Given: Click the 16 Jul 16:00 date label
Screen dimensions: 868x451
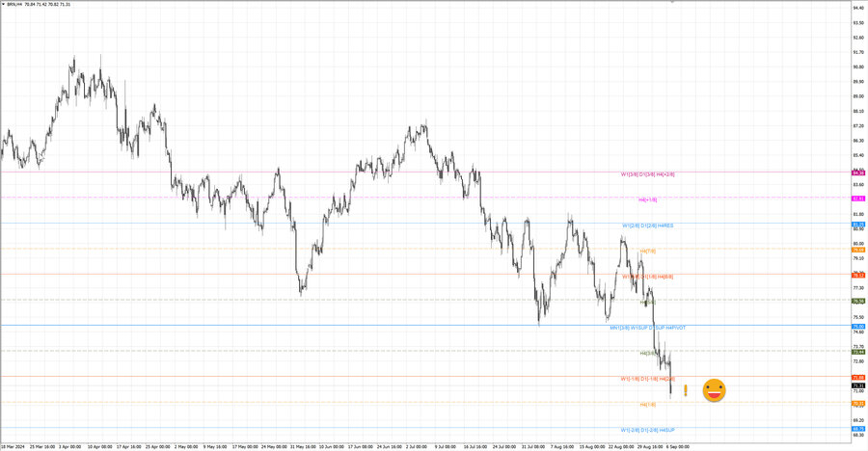Looking at the screenshot, I should click(476, 446).
